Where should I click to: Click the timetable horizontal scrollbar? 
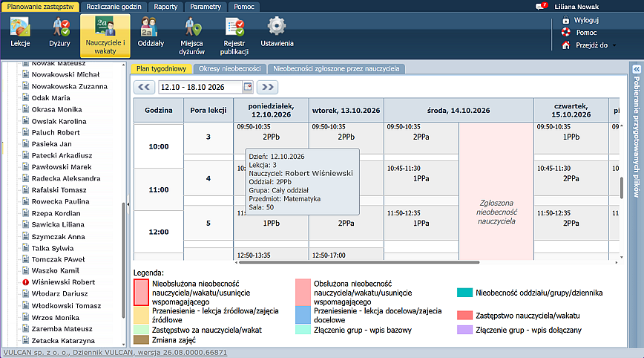coord(359,262)
